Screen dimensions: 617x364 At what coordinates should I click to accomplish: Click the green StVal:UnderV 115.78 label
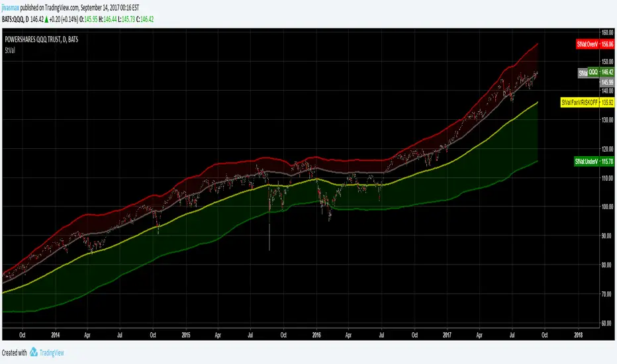click(x=594, y=161)
